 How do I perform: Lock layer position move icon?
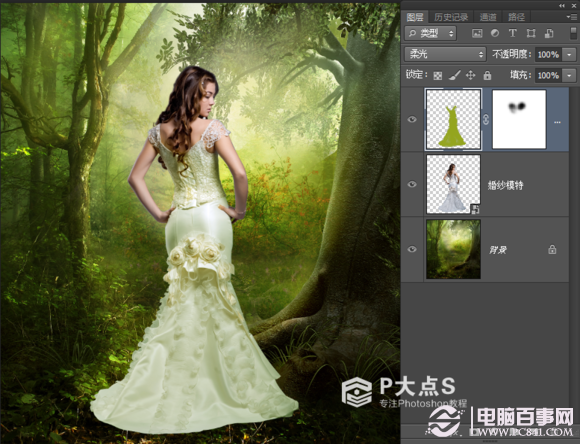pyautogui.click(x=471, y=75)
